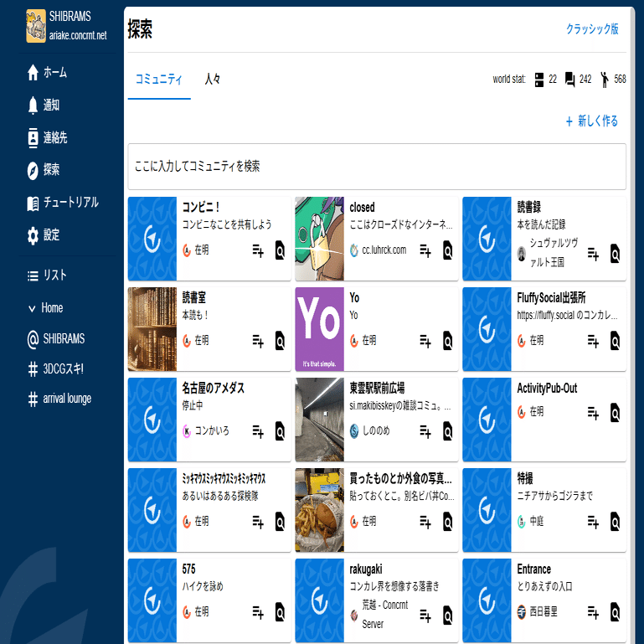Open the 名古屋のアメダス title

[214, 388]
